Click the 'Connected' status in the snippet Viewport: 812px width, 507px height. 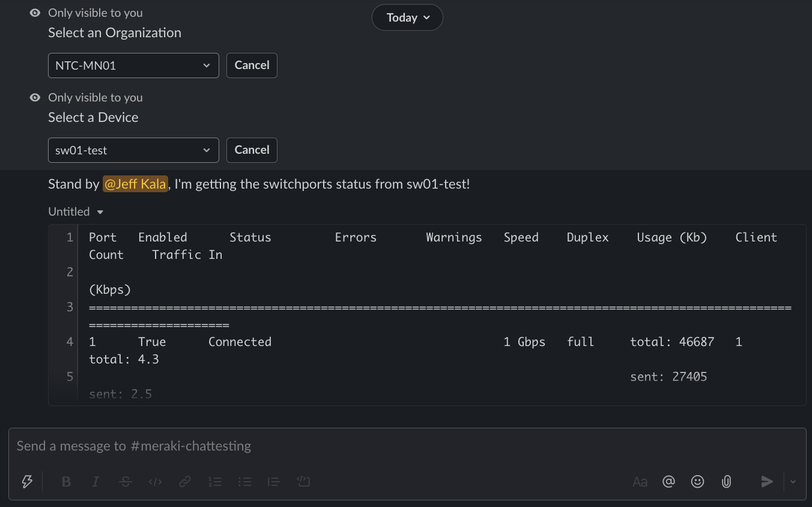240,342
